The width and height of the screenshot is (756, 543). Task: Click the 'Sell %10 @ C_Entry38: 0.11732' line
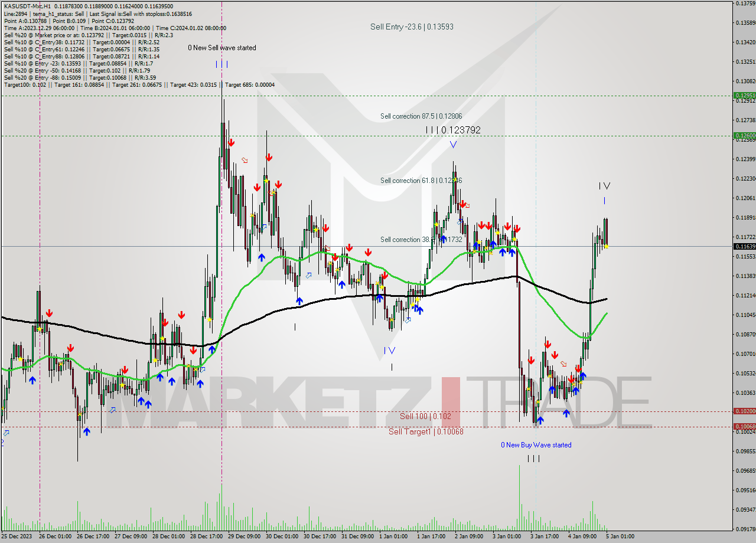(82, 42)
